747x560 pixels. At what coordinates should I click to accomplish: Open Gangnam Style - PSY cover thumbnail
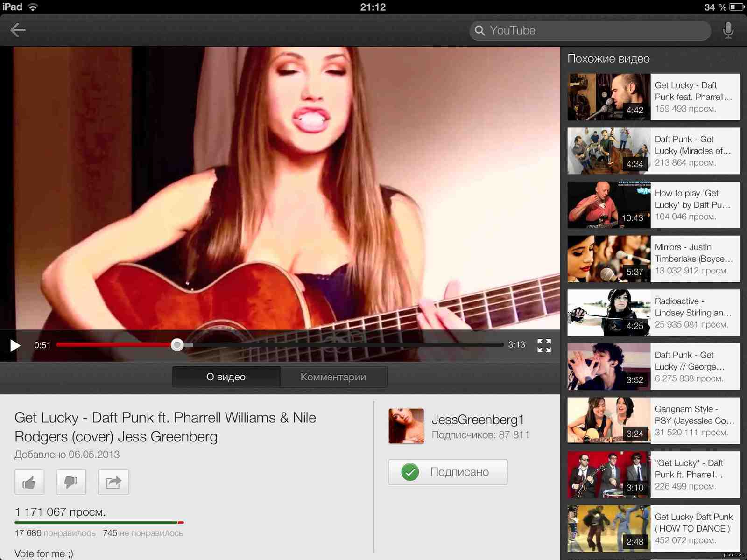pyautogui.click(x=609, y=420)
